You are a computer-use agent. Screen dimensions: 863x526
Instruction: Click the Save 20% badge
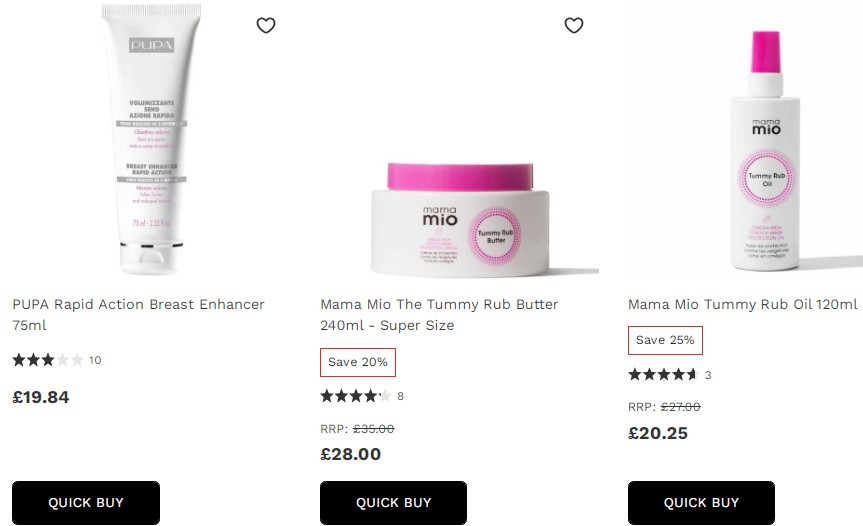[358, 362]
